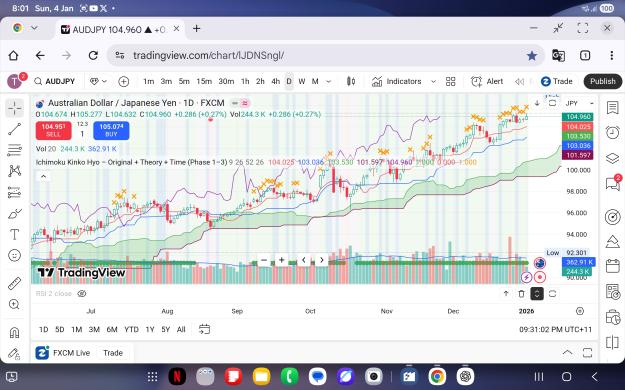Viewport: 625px width, 390px height.
Task: Select the text annotation tool
Action: click(15, 234)
